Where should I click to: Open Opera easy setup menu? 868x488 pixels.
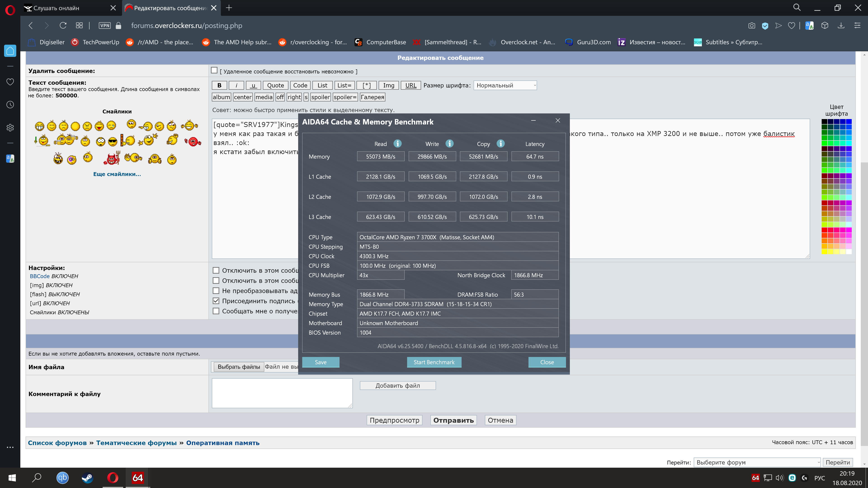pos(857,26)
